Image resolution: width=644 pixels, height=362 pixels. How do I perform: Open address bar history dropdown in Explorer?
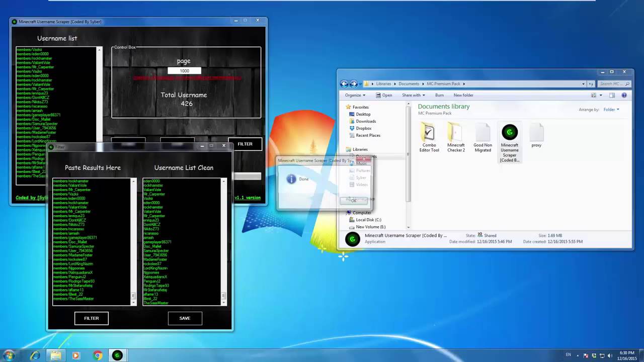point(583,84)
